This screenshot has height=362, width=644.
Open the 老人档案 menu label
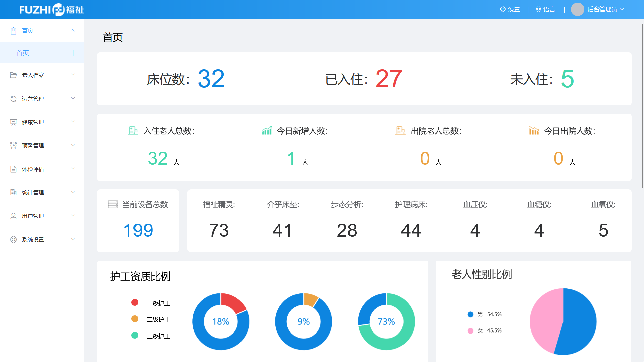(x=33, y=75)
